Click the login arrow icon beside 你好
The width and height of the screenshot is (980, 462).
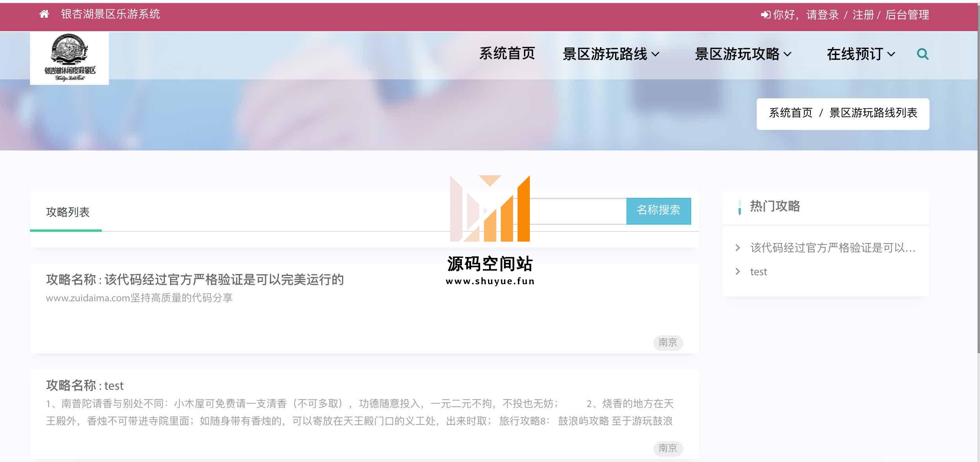pyautogui.click(x=765, y=15)
